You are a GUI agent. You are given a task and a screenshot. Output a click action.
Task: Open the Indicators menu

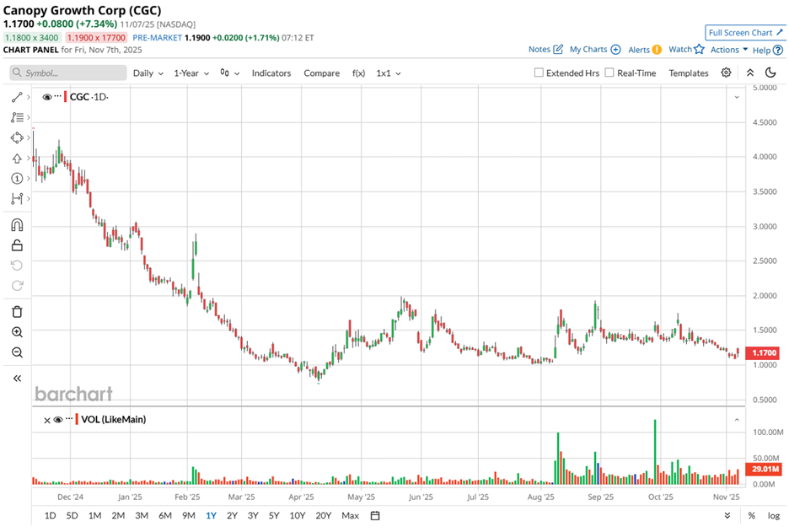click(x=271, y=73)
